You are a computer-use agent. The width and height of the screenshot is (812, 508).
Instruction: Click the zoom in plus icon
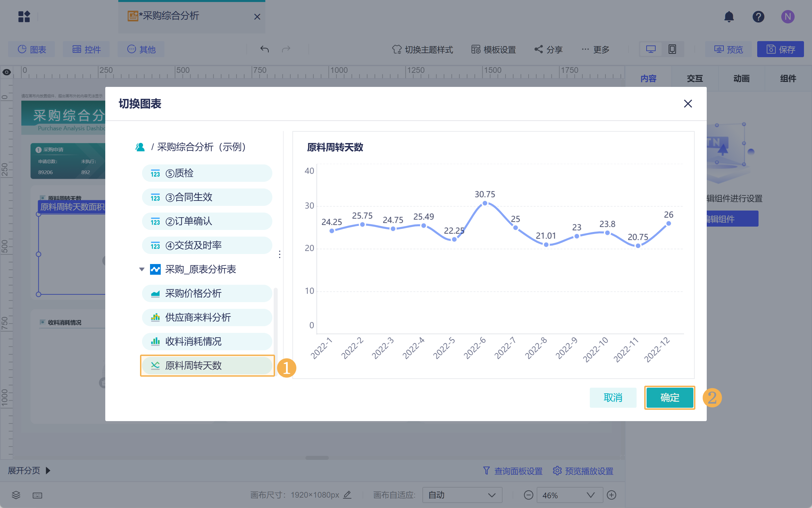(x=611, y=495)
